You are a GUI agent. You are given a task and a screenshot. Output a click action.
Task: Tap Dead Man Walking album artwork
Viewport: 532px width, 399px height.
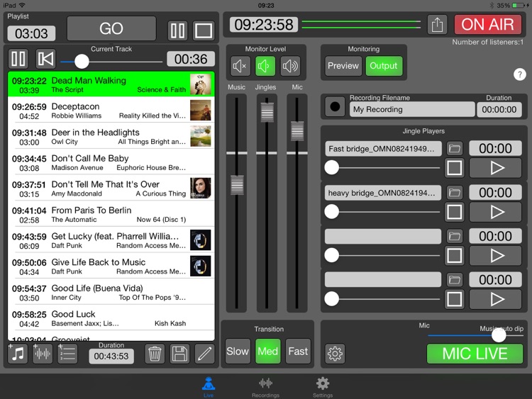click(201, 84)
